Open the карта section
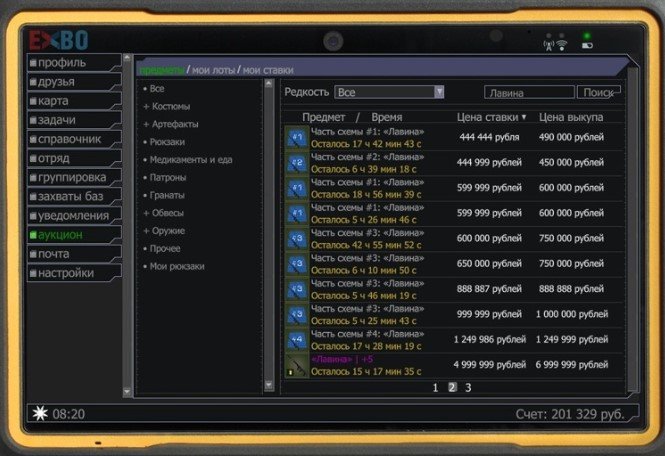This screenshot has width=665, height=456. (75, 101)
